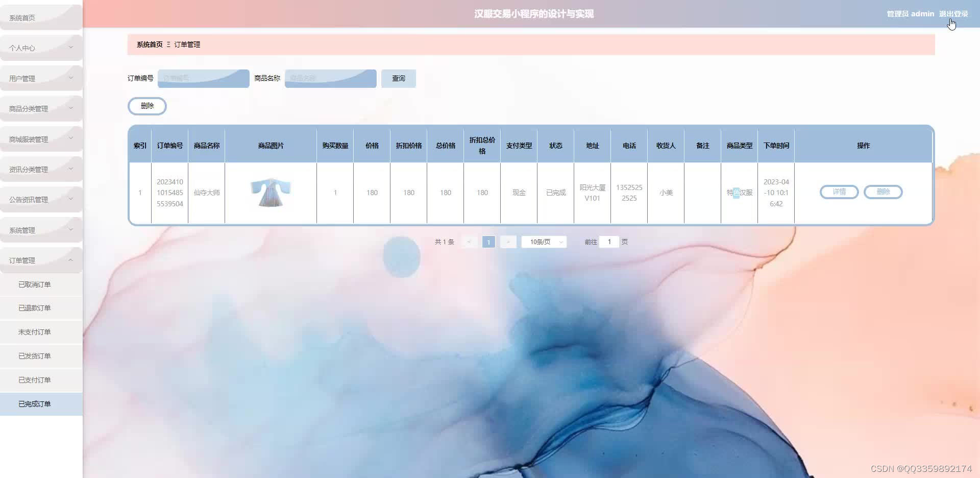
Task: Click the 商品类型 column header
Action: tap(740, 146)
